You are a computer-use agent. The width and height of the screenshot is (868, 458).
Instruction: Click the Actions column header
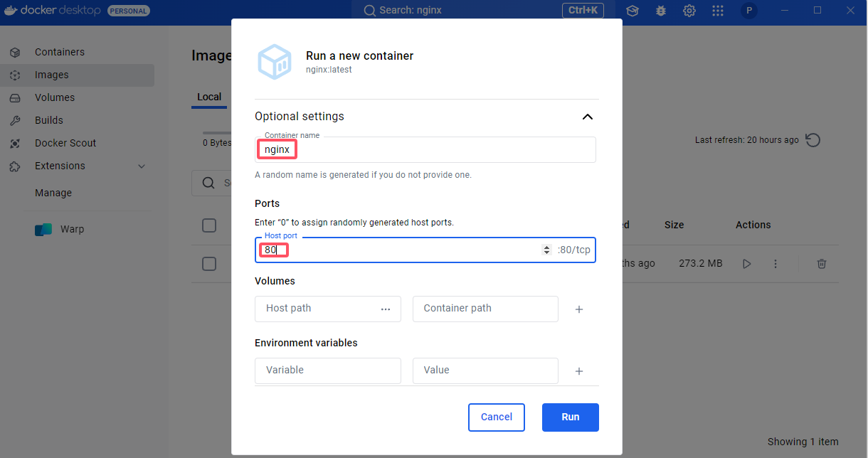(753, 225)
